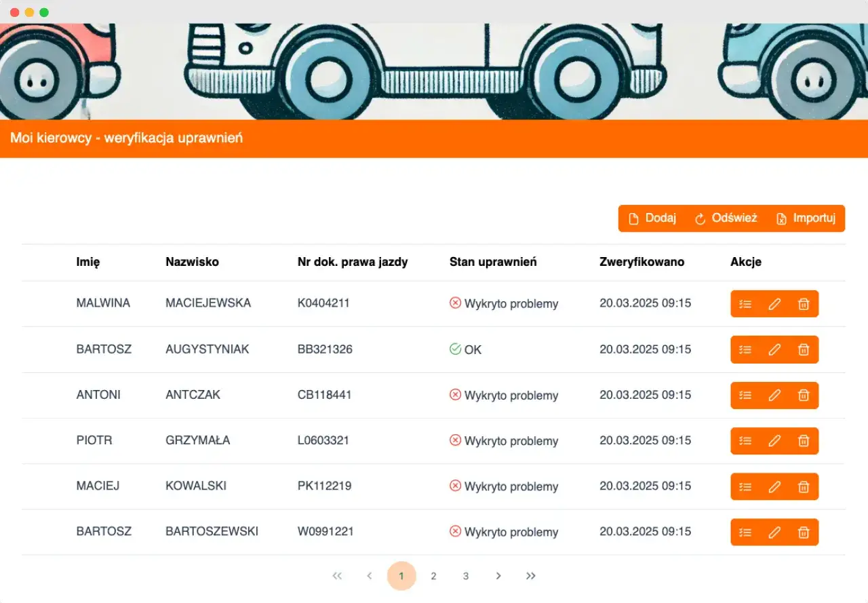Image resolution: width=868 pixels, height=603 pixels.
Task: Click license number K0404211
Action: [x=323, y=303]
